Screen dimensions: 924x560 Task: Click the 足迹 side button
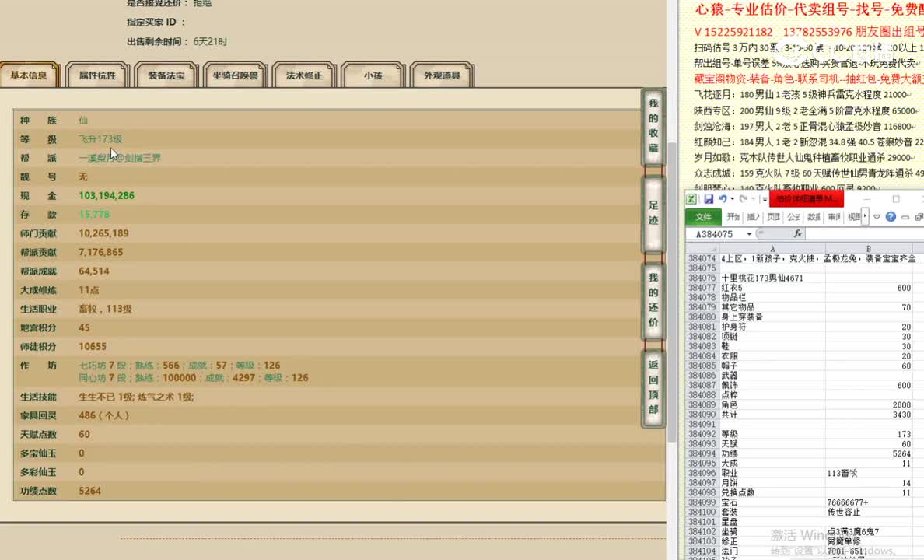pos(653,213)
